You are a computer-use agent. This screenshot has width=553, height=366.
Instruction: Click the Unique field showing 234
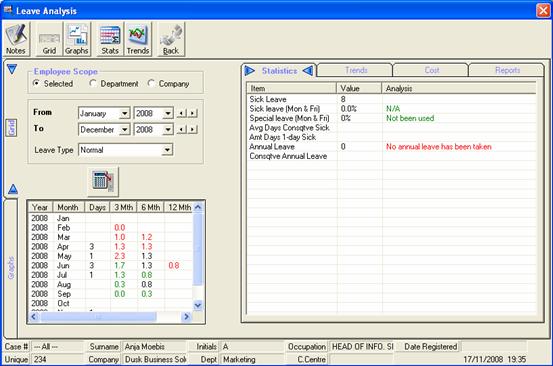[x=57, y=359]
